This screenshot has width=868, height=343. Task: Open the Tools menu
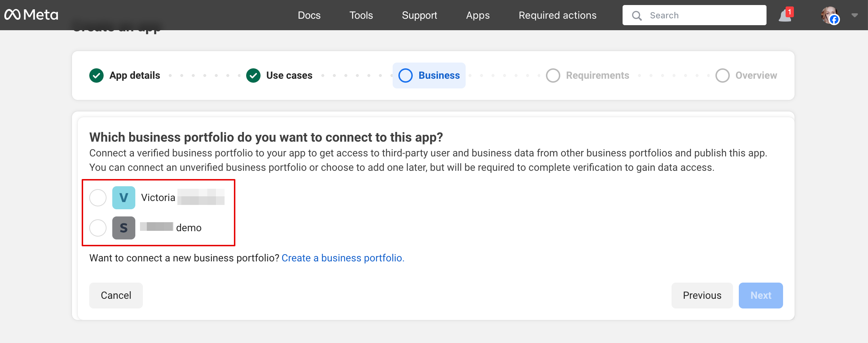pos(361,15)
